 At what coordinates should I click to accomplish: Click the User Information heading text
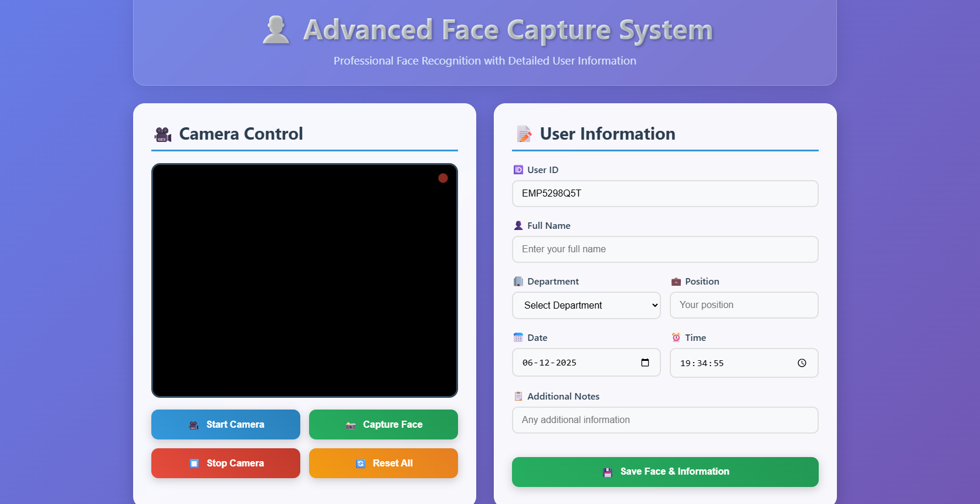[608, 134]
